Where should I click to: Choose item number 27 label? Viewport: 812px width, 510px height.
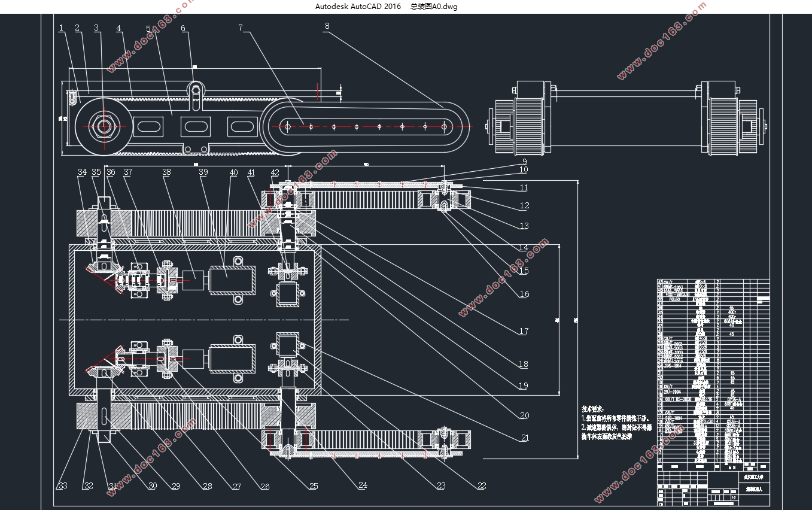click(x=236, y=487)
